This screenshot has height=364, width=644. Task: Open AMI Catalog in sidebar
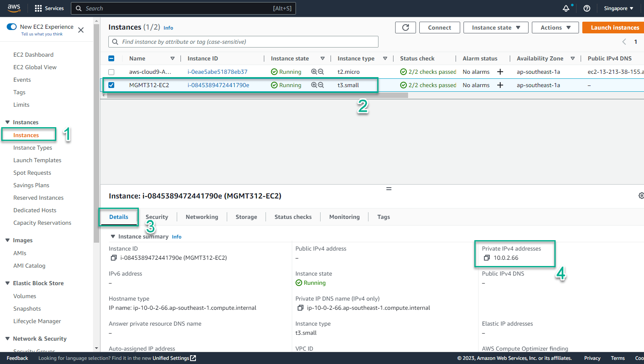pos(29,266)
